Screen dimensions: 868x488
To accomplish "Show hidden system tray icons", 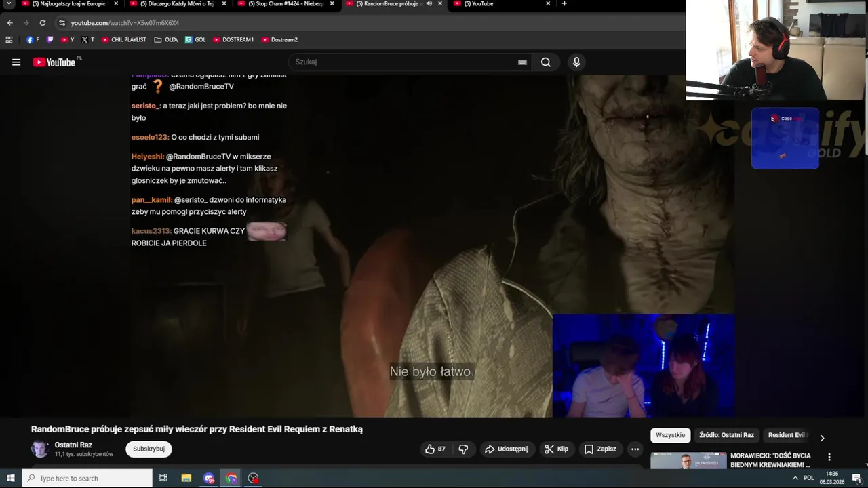I will pyautogui.click(x=795, y=478).
